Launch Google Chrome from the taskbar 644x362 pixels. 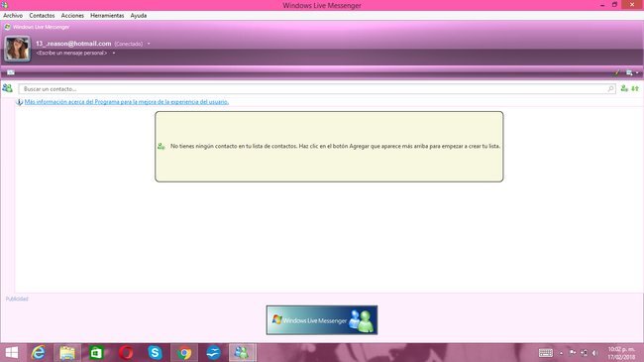184,352
